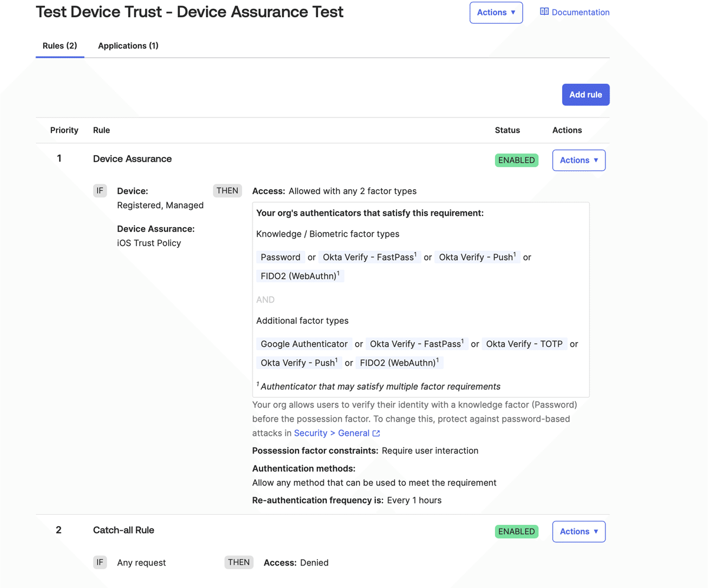
Task: Select the Okta Verify - FastPass chip
Action: pyautogui.click(x=368, y=257)
